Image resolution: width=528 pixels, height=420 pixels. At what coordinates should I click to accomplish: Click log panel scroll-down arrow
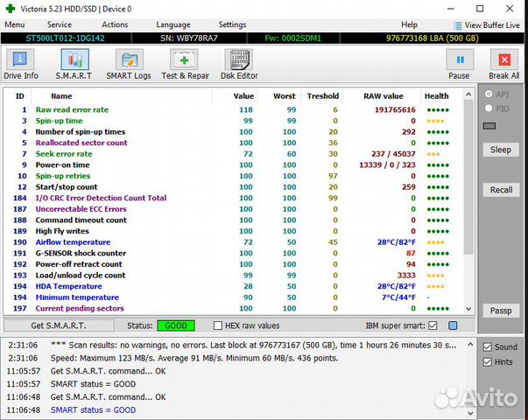pos(470,413)
